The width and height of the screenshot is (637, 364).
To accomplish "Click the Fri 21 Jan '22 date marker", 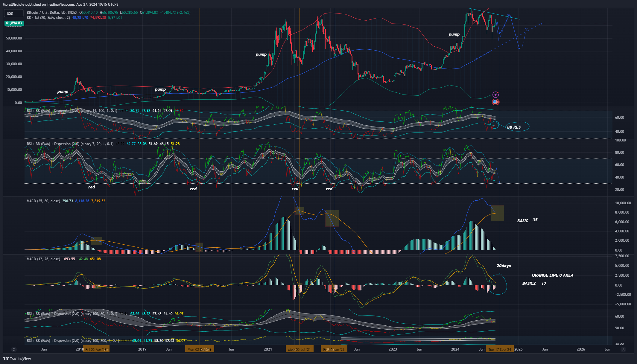I will coord(334,349).
